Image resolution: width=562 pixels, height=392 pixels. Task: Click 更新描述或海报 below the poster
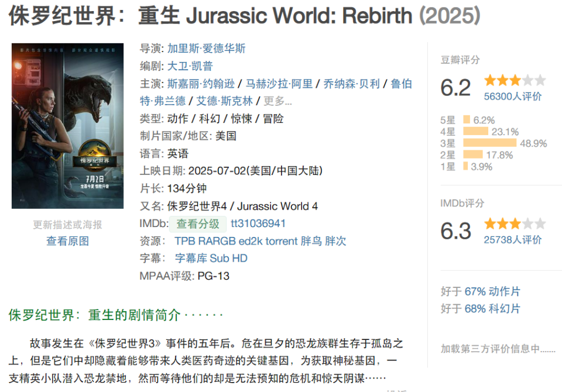67,225
